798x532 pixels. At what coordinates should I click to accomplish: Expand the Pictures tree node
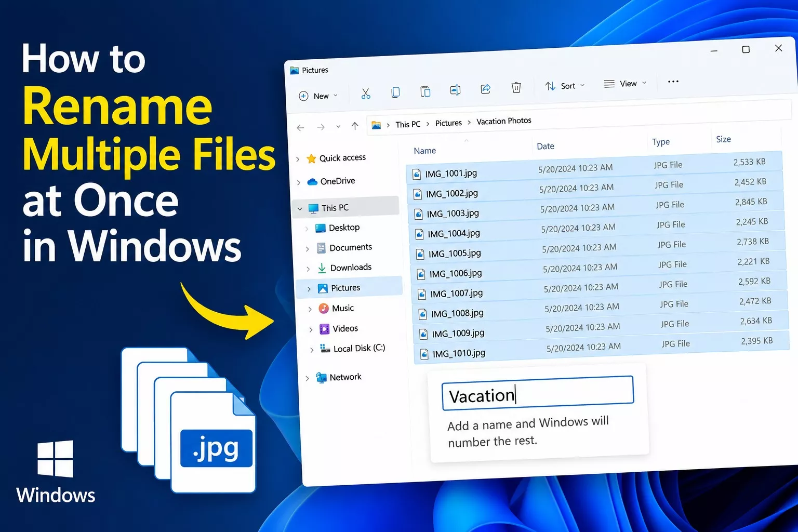click(x=309, y=289)
